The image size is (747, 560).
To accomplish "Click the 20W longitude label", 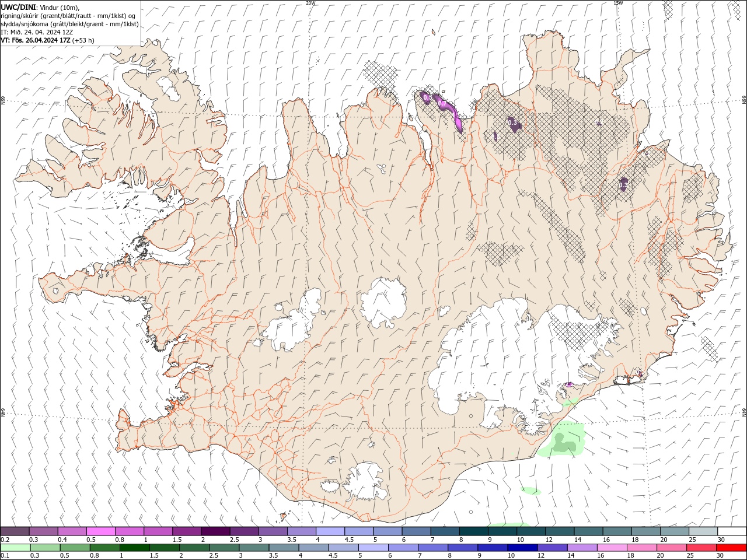I will (311, 3).
